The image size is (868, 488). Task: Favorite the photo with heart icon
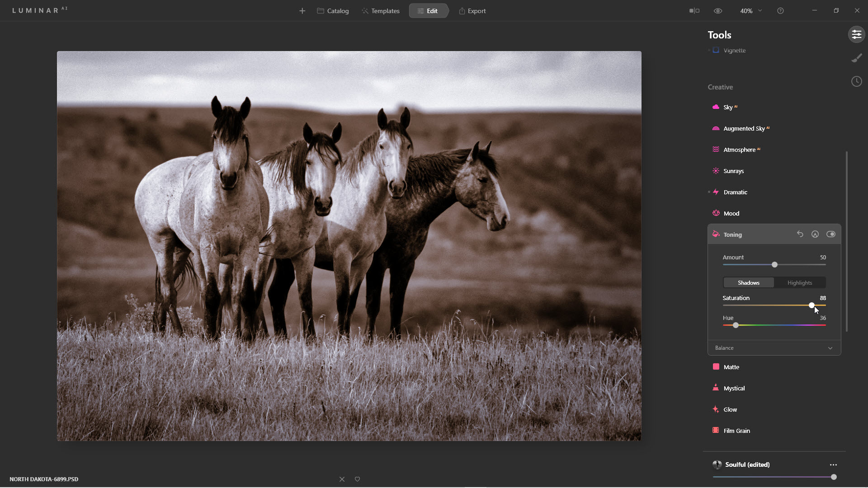click(x=357, y=479)
